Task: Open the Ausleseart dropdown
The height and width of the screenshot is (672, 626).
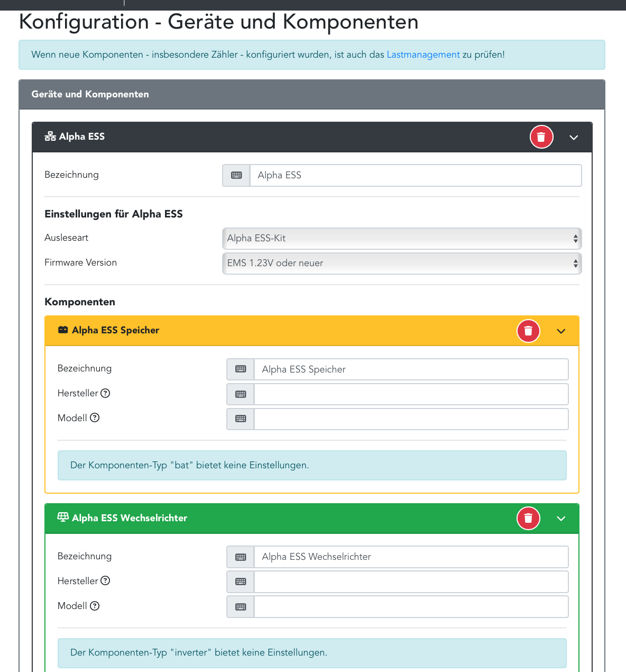Action: coord(402,238)
